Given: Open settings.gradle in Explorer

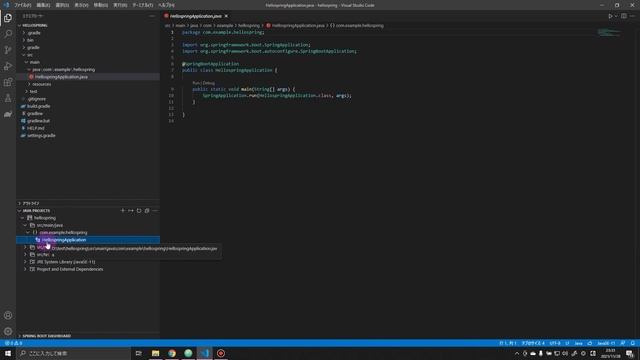Looking at the screenshot, I should [88, 136].
